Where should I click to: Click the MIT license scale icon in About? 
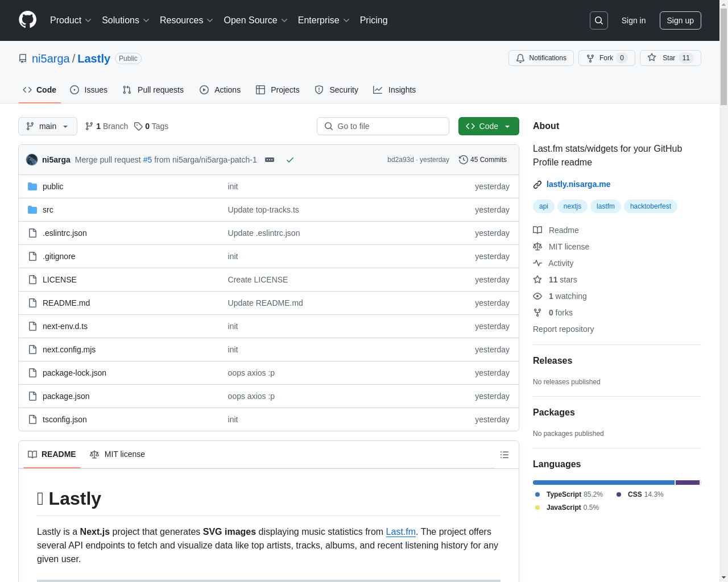[x=537, y=247]
